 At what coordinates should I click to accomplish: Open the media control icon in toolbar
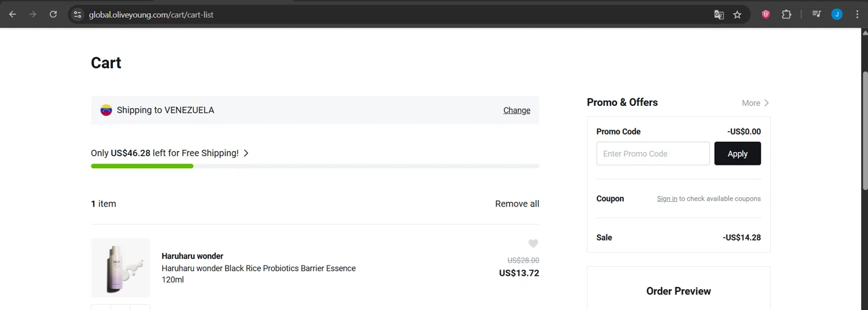(x=816, y=14)
